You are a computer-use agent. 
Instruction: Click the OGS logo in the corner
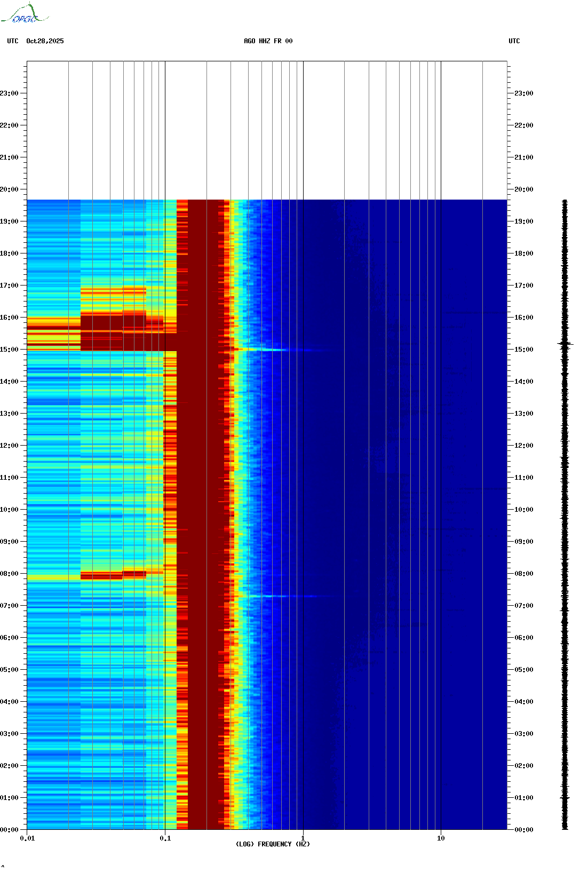(x=25, y=13)
